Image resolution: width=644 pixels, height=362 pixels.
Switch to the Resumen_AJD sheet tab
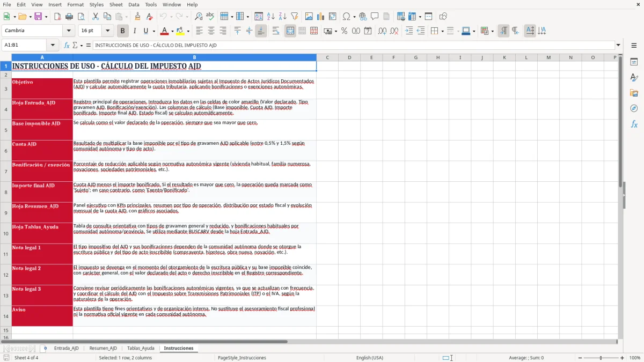tap(103, 348)
